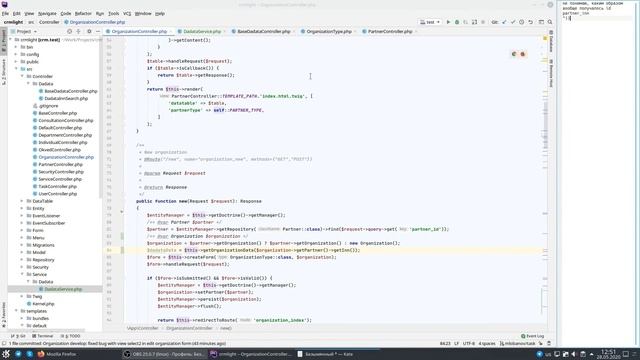Open PartnerController.php in project tree
This screenshot has width=640, height=360.
point(60,164)
